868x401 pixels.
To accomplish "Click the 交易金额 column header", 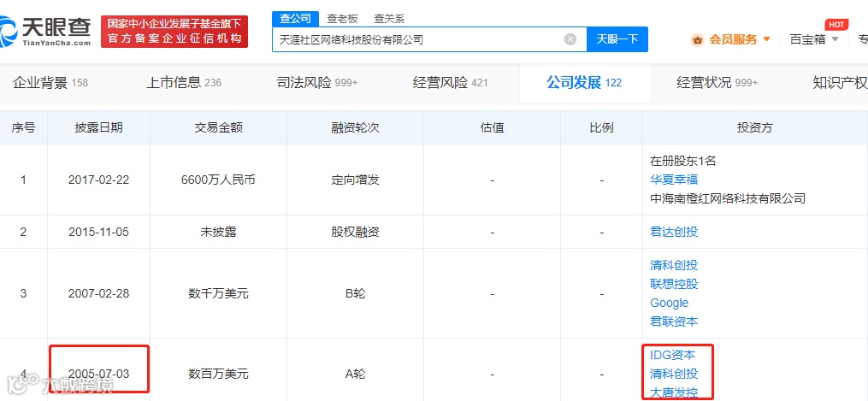I will 218,127.
